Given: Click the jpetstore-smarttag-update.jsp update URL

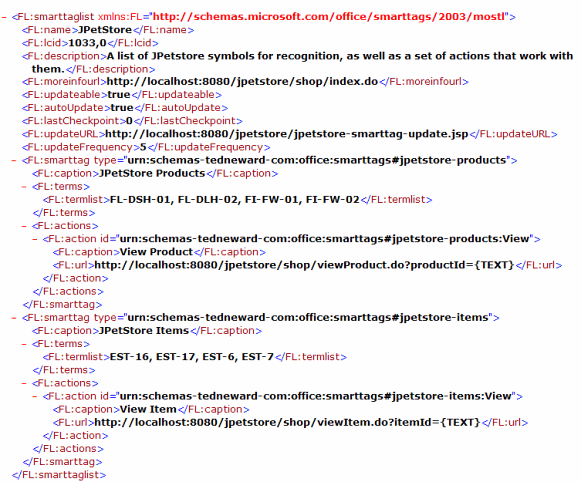Looking at the screenshot, I should point(287,134).
